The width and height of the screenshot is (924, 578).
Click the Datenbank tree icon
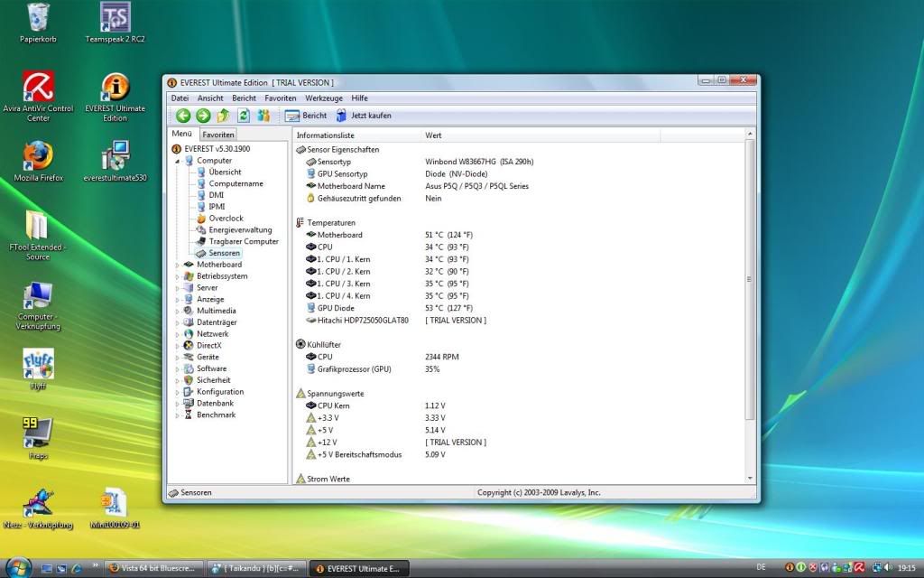pyautogui.click(x=189, y=404)
